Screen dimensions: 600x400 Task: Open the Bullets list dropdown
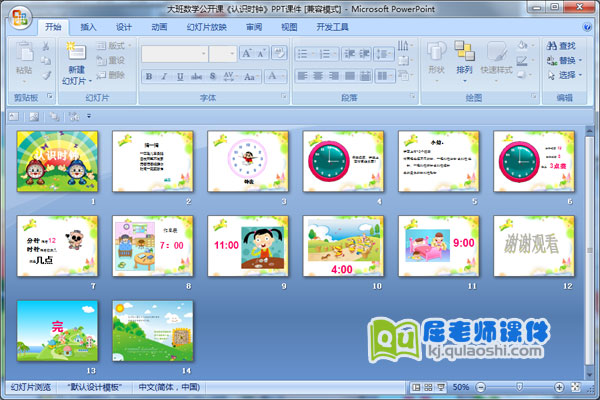(x=305, y=54)
